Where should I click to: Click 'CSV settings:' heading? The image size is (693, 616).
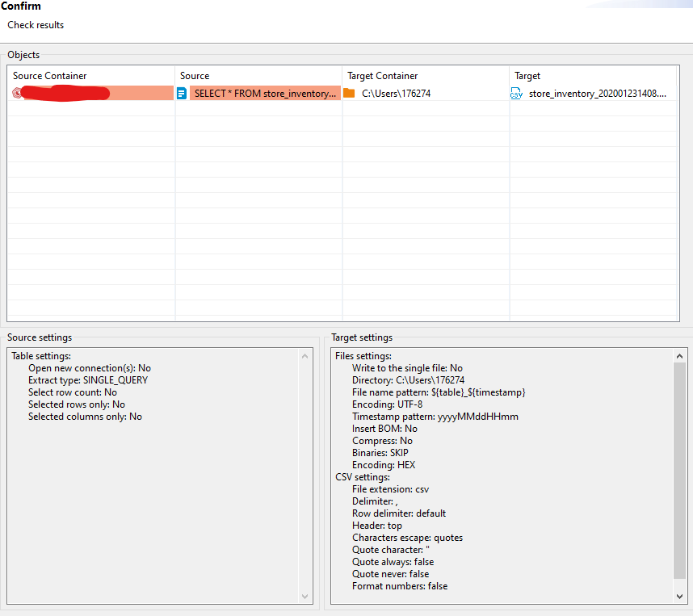(x=363, y=477)
